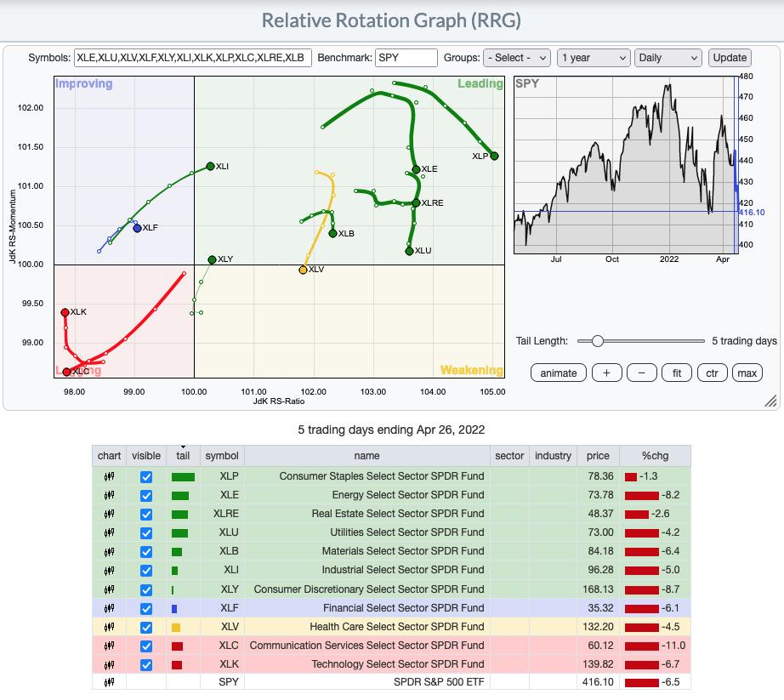The height and width of the screenshot is (700, 784).
Task: Click the chart resize grip icon
Action: point(770,401)
